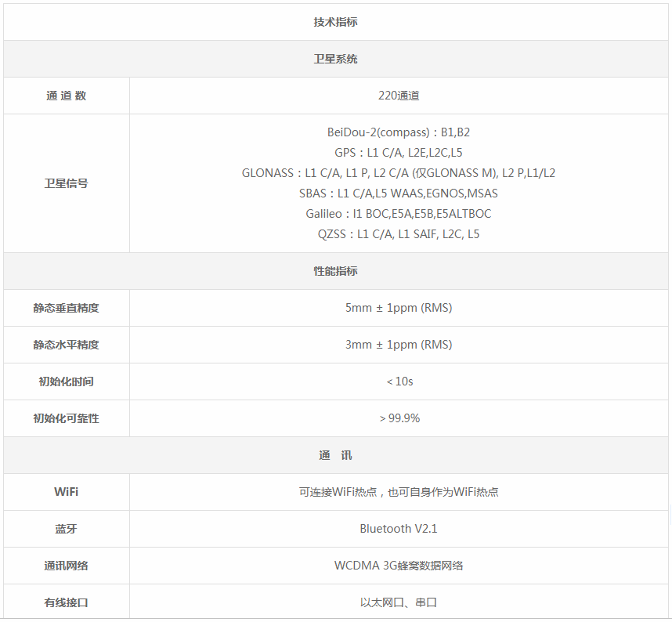Select the GLONASS signal line text
This screenshot has height=622, width=672.
(398, 173)
